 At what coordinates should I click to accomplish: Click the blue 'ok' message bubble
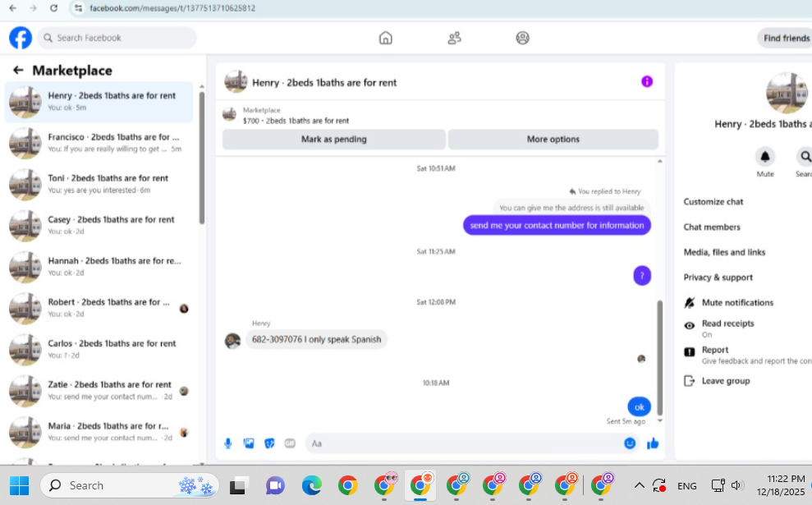[639, 407]
